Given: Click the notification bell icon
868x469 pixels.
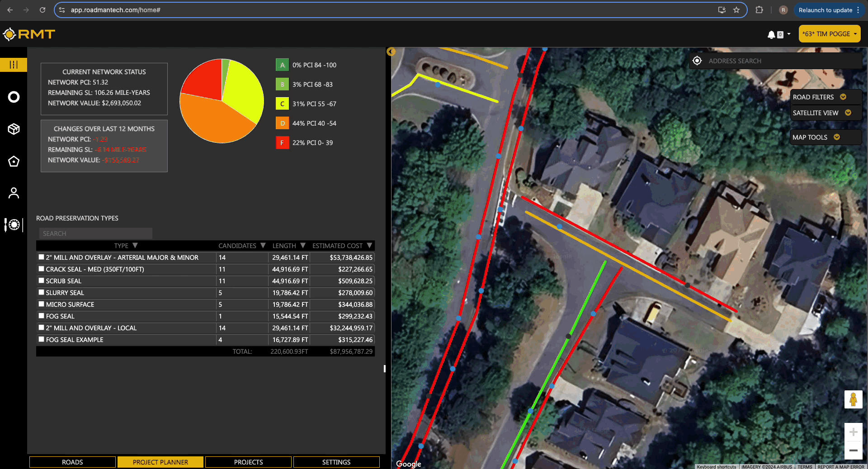Looking at the screenshot, I should [771, 34].
